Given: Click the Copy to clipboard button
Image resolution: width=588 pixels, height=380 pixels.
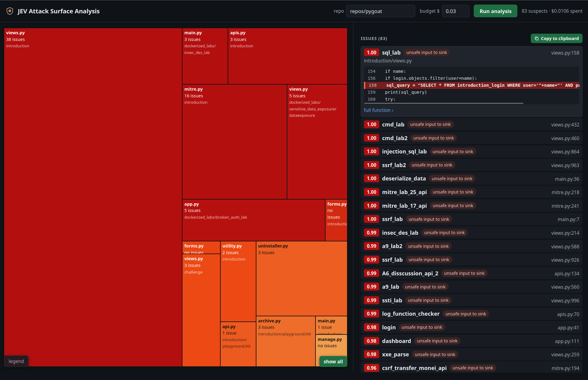Looking at the screenshot, I should click(556, 39).
